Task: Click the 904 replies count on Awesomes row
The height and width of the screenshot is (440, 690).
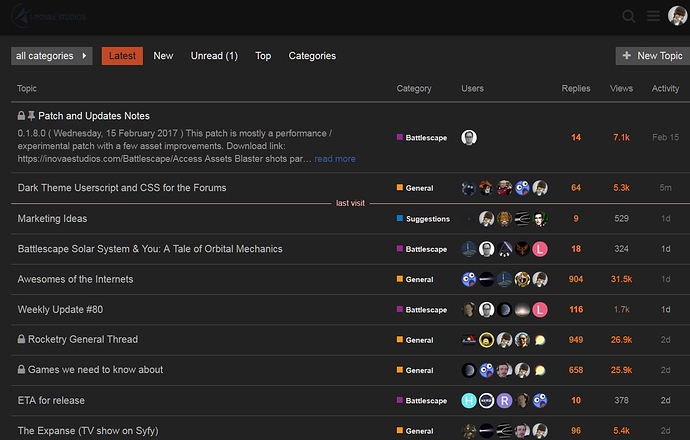Action: (x=576, y=279)
